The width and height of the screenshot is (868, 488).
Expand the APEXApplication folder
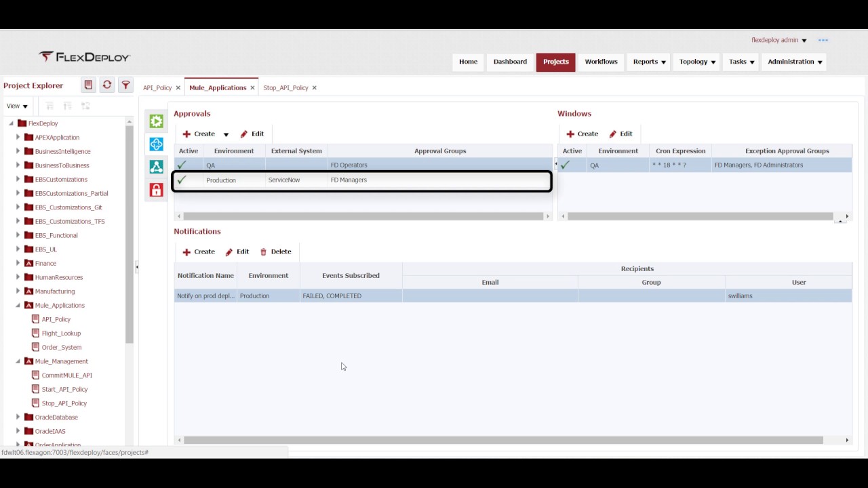18,137
